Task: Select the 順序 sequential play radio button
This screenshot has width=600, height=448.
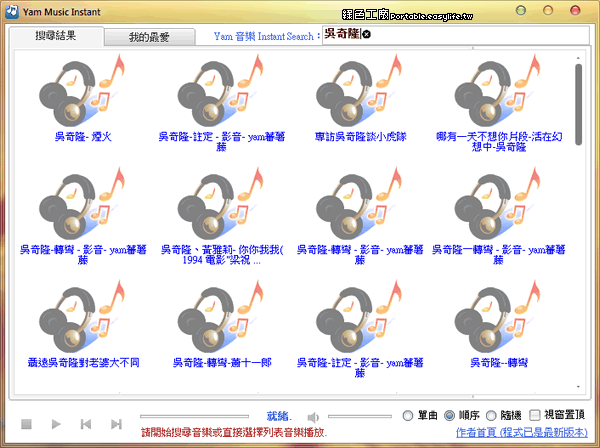Action: 449,415
